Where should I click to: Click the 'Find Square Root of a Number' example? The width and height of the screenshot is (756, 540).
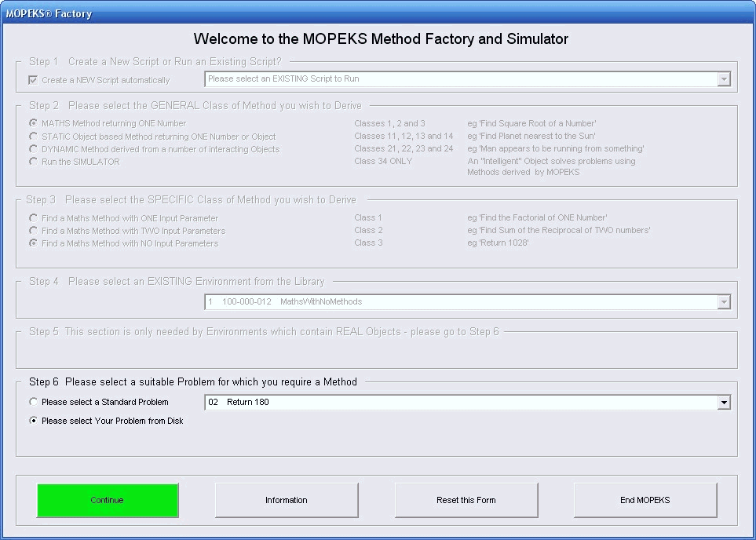click(x=531, y=123)
